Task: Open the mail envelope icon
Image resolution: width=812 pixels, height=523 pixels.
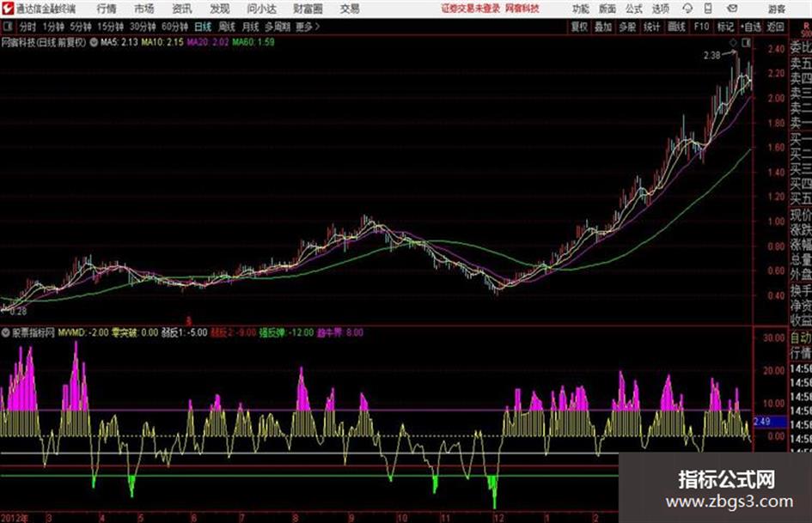Action: 732,9
